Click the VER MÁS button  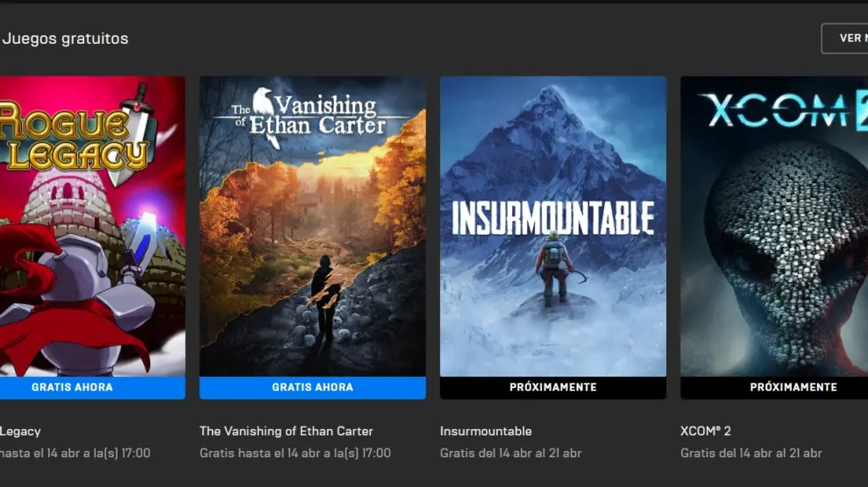pos(845,39)
